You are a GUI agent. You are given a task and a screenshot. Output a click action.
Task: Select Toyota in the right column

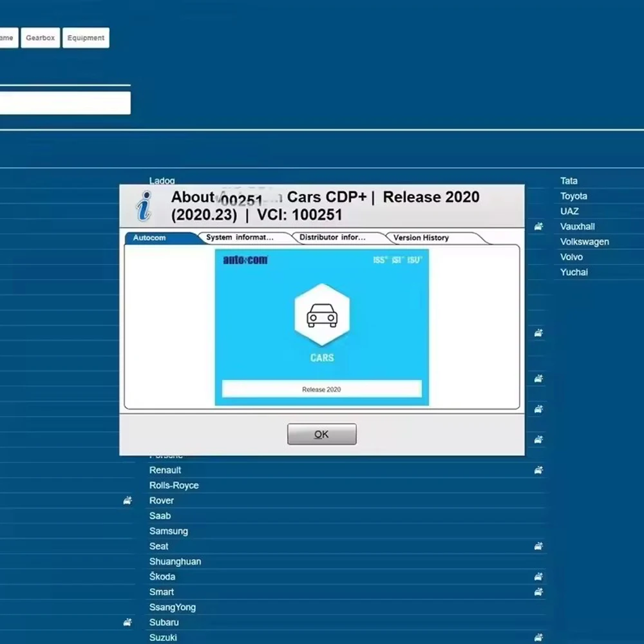pyautogui.click(x=574, y=196)
